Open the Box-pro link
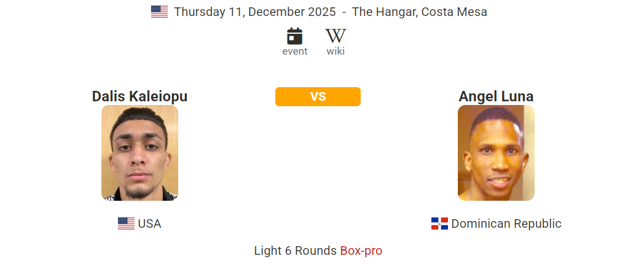Image resolution: width=644 pixels, height=264 pixels. [361, 250]
